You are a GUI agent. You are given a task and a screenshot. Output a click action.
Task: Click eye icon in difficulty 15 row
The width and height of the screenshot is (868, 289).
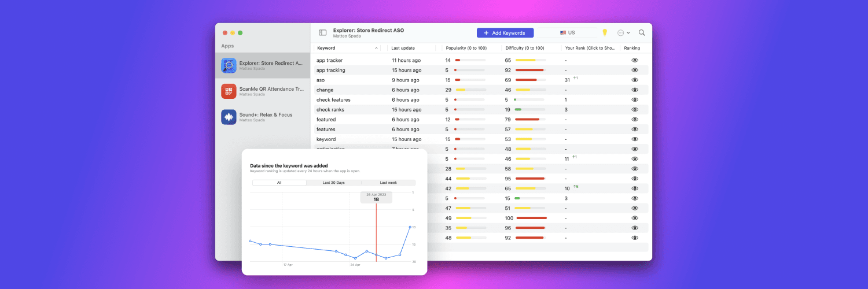(635, 198)
